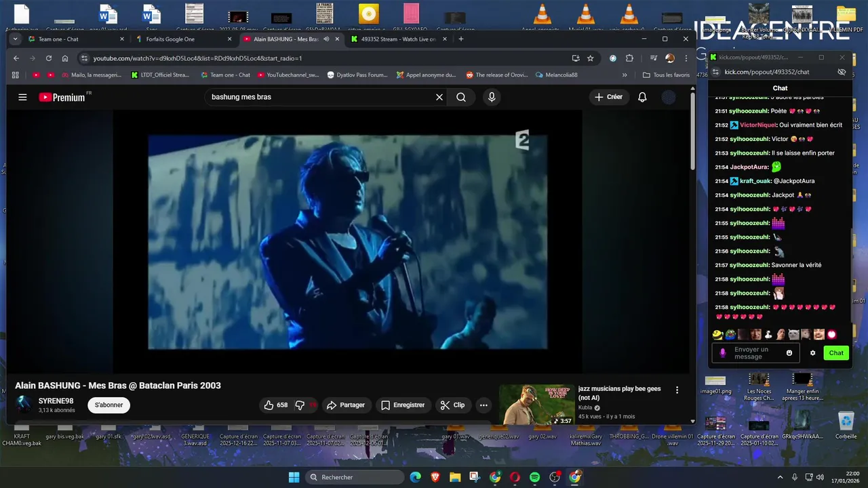Click the YouTube Premium logo
Viewport: 868px width, 488px height.
click(62, 97)
